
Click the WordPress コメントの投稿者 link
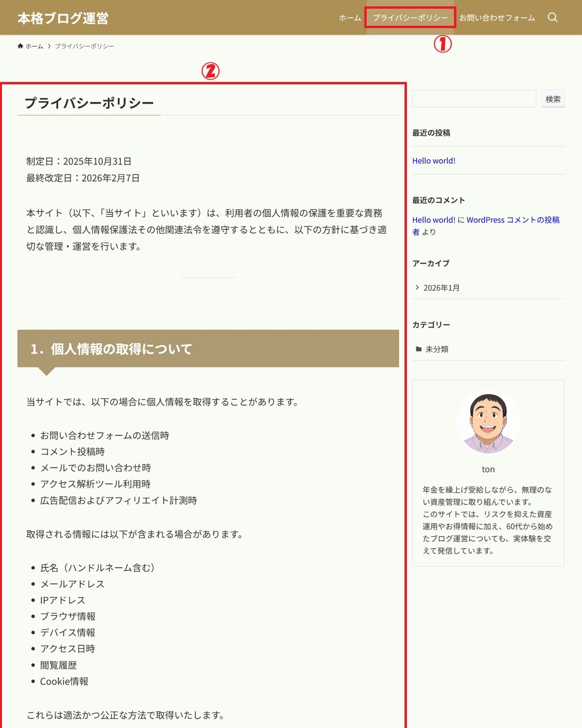pos(513,220)
